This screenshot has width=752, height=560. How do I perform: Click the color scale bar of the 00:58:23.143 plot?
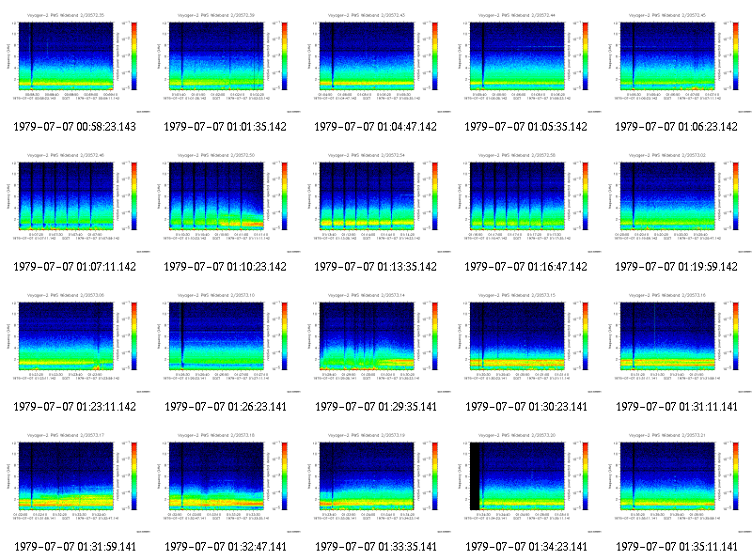134,56
